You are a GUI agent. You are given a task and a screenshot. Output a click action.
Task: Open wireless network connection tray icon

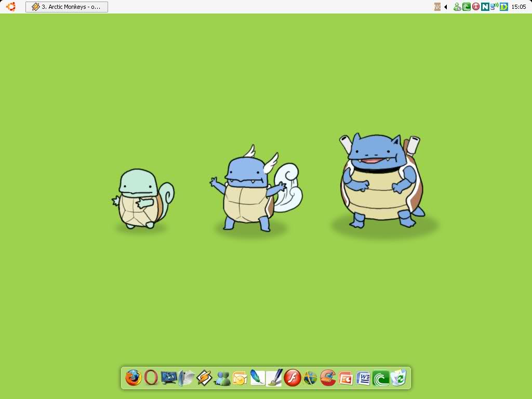coord(495,6)
